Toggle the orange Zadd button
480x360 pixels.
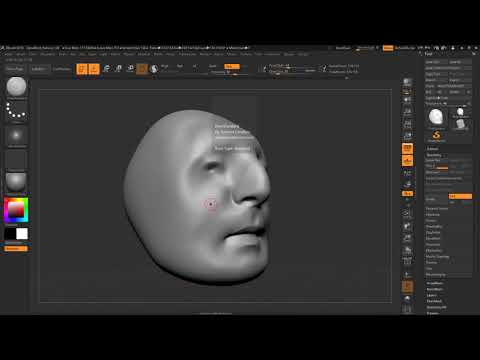[x=232, y=66]
